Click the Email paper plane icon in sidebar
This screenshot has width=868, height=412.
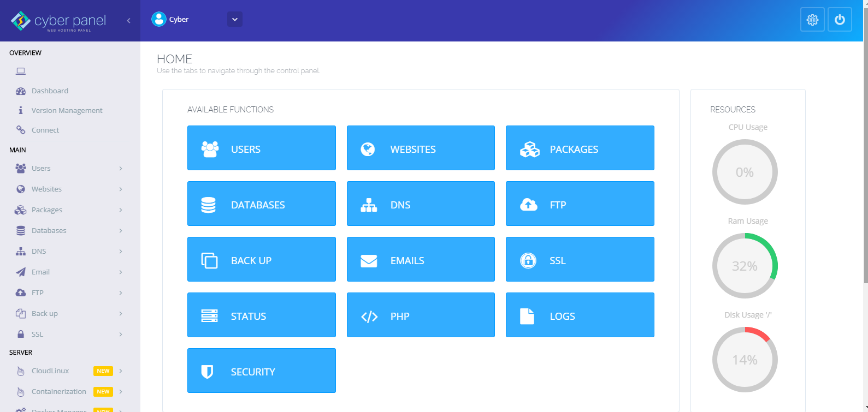[21, 272]
